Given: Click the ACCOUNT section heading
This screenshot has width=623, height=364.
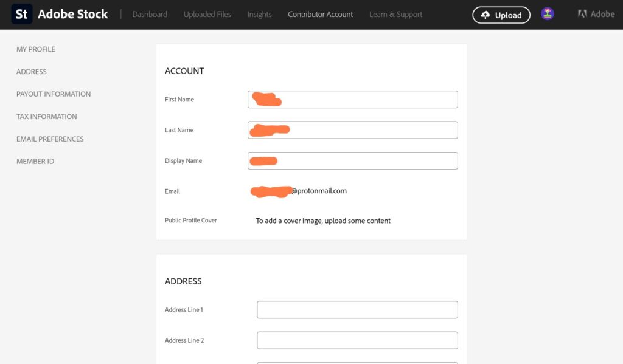Looking at the screenshot, I should [184, 70].
